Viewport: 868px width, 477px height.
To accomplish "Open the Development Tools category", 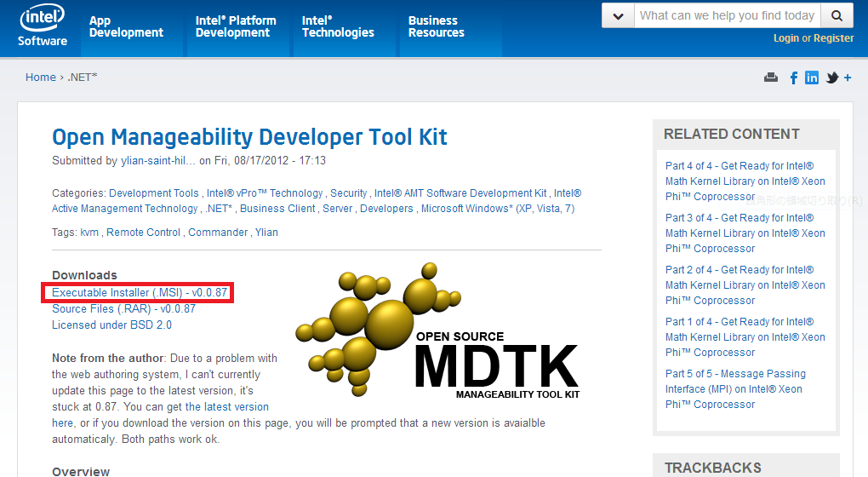I will pos(153,193).
